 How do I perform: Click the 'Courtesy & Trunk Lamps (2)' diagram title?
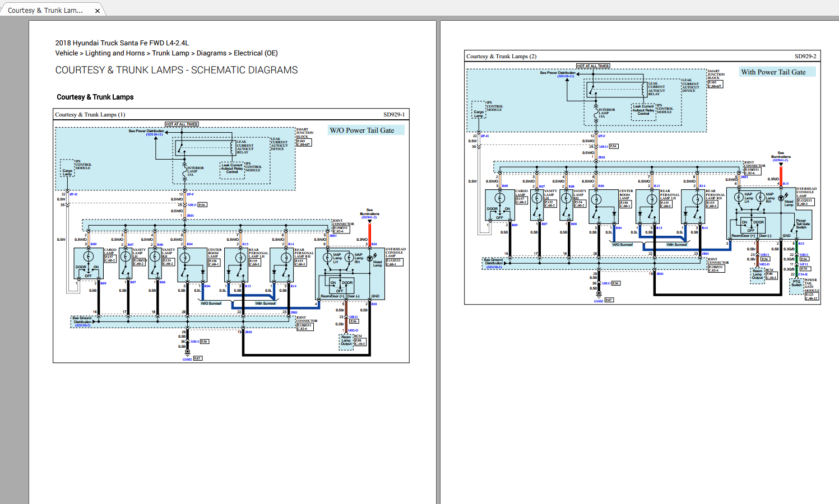[x=501, y=56]
